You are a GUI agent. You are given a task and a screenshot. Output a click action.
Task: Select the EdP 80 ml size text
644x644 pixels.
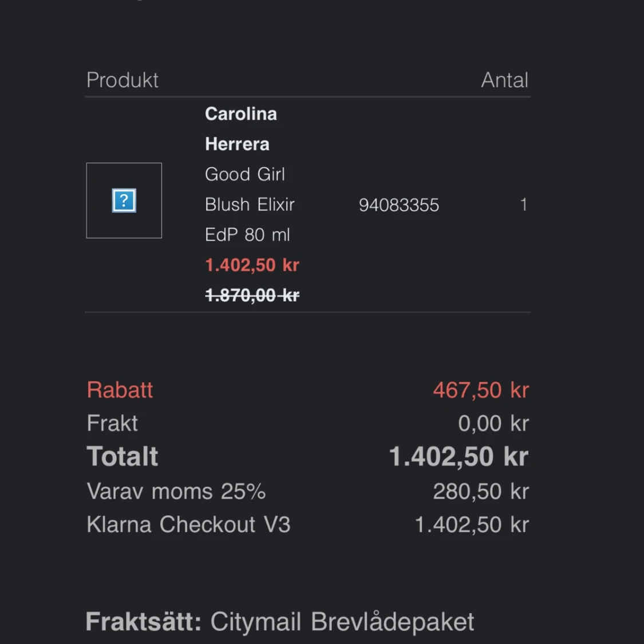[x=247, y=235]
